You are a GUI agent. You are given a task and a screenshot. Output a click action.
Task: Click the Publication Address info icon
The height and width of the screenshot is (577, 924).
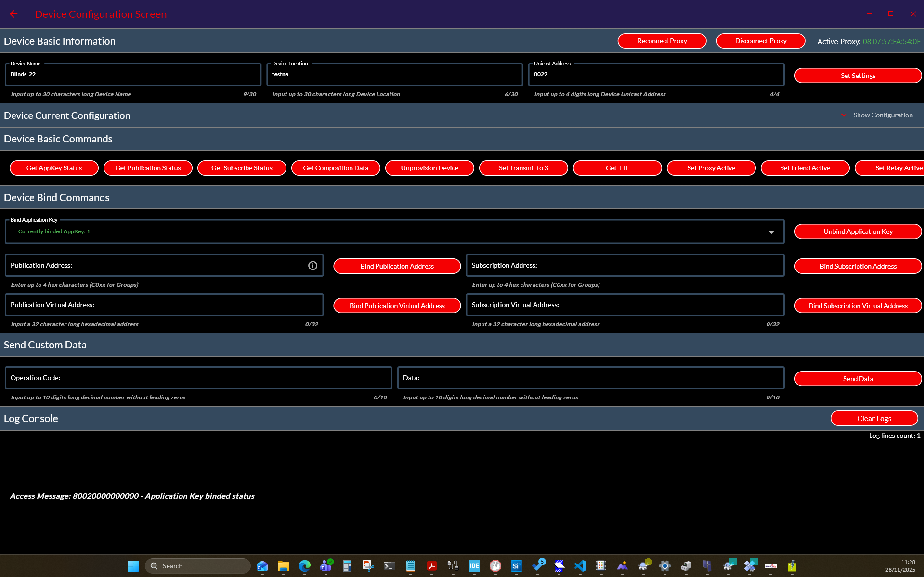click(312, 266)
